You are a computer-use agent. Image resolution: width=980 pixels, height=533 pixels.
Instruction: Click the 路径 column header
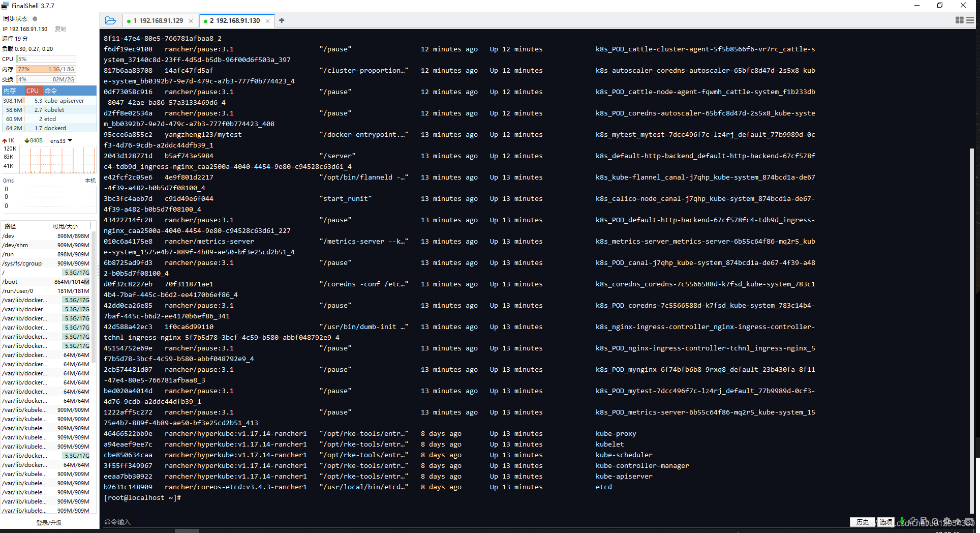pyautogui.click(x=25, y=226)
